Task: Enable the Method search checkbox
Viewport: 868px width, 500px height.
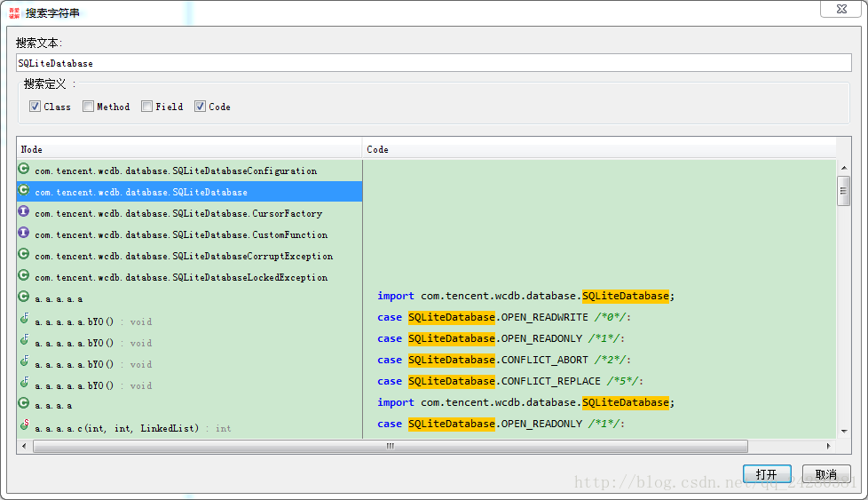Action: click(88, 107)
